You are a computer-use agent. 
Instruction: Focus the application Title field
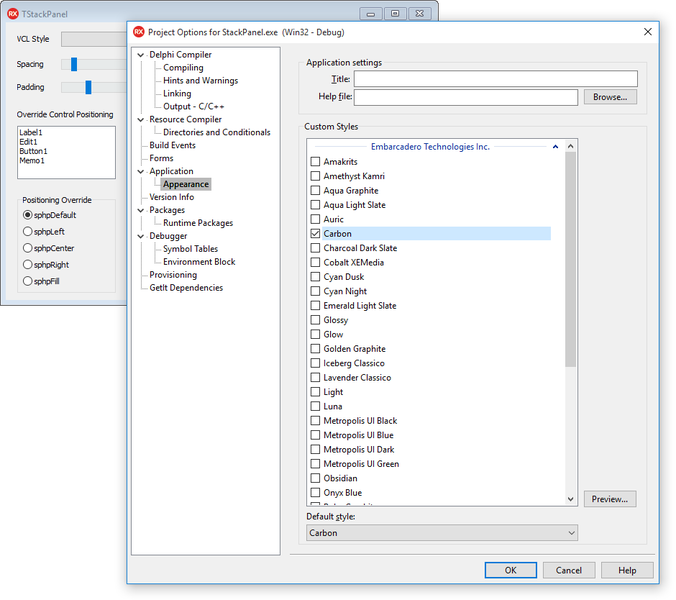click(x=496, y=79)
